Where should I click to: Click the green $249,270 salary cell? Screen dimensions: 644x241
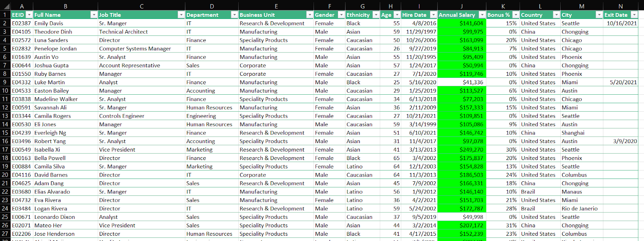coord(462,150)
